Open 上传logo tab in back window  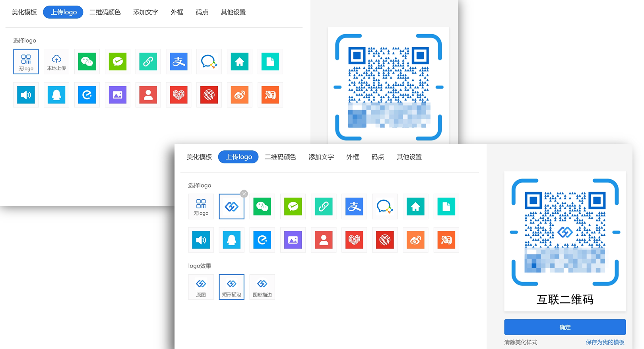point(63,12)
